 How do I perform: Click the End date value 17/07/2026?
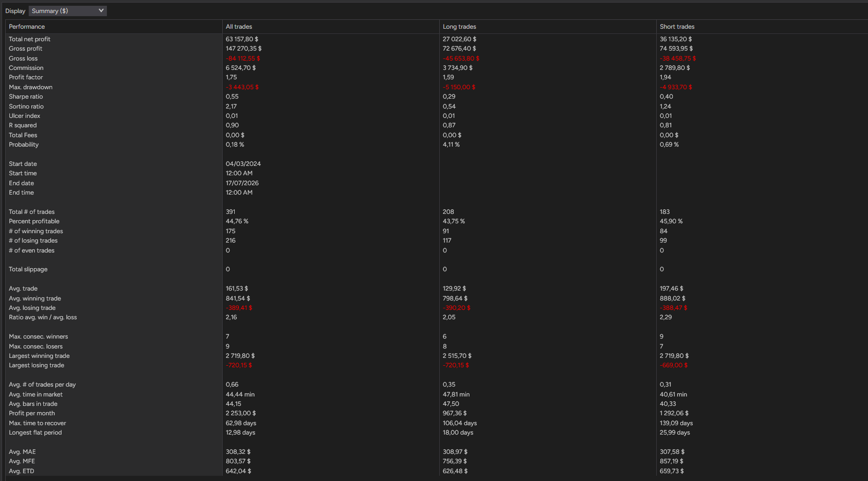tap(242, 183)
